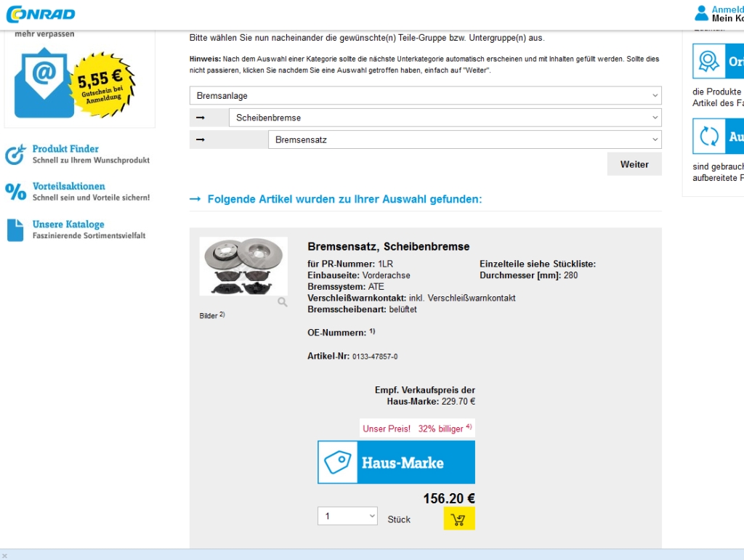The image size is (744, 560).
Task: Click the magnifier icon under product image
Action: (x=283, y=302)
